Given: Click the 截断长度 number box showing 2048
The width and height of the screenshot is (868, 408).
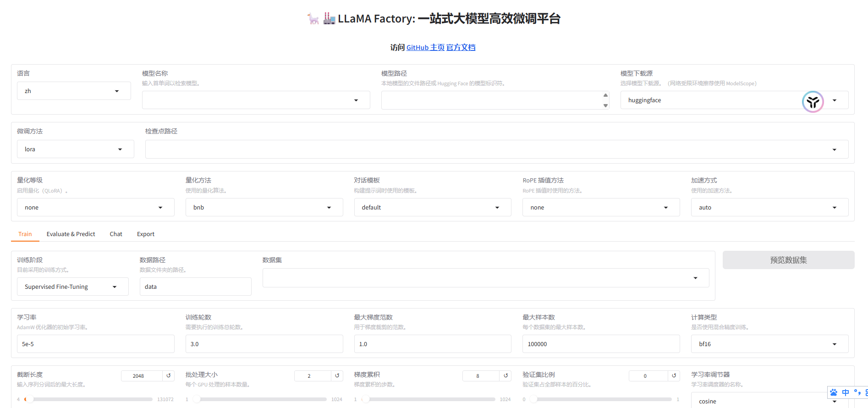Looking at the screenshot, I should tap(142, 376).
